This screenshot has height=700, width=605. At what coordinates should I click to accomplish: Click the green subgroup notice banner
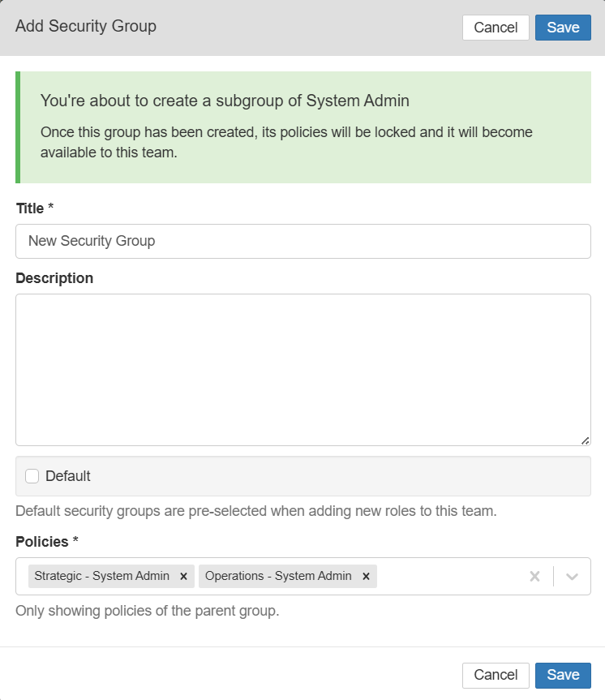point(303,126)
